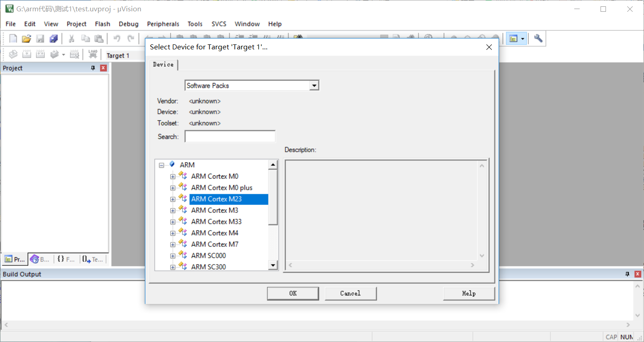644x342 pixels.
Task: Confirm device selection with OK
Action: 293,294
